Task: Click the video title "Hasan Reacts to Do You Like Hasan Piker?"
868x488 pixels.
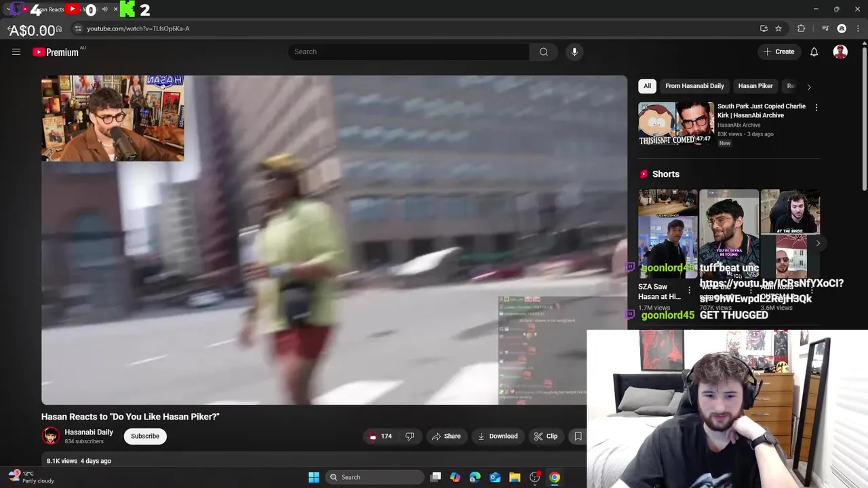Action: pos(130,417)
